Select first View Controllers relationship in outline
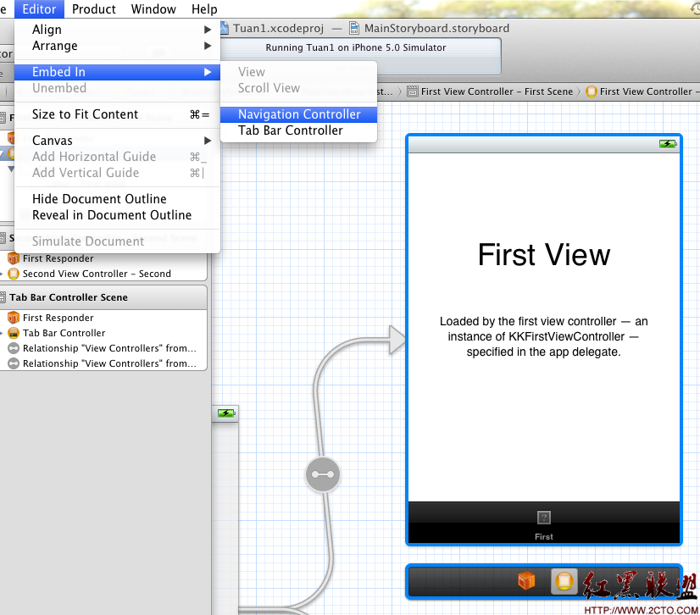 (108, 348)
